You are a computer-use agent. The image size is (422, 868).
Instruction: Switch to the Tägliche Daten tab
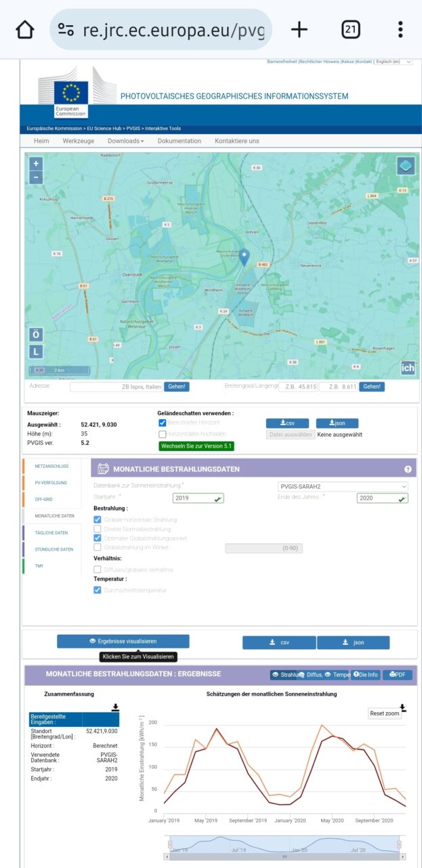(x=53, y=532)
